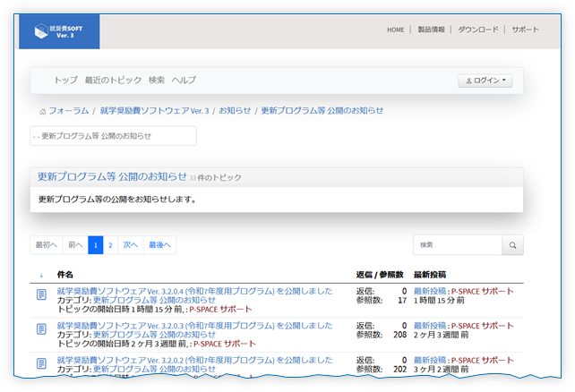Click category link in Ver. 3.2.0.2 row
The width and height of the screenshot is (575, 392).
click(154, 369)
